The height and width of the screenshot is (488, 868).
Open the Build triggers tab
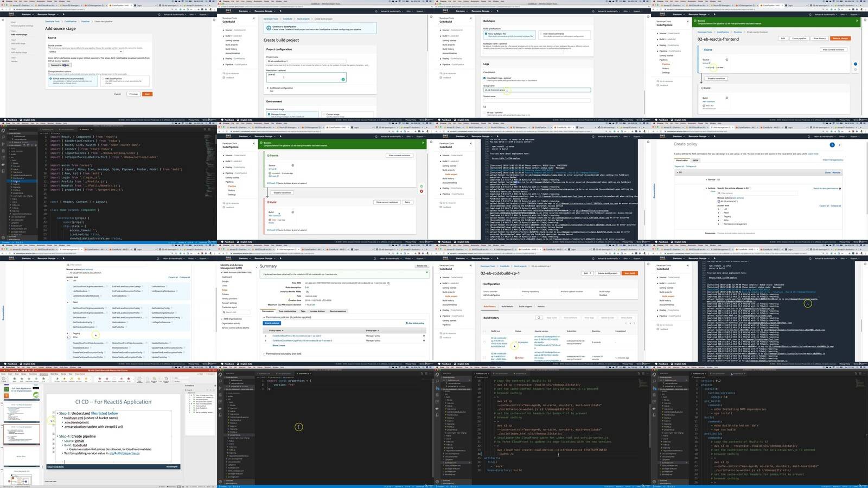coord(525,306)
